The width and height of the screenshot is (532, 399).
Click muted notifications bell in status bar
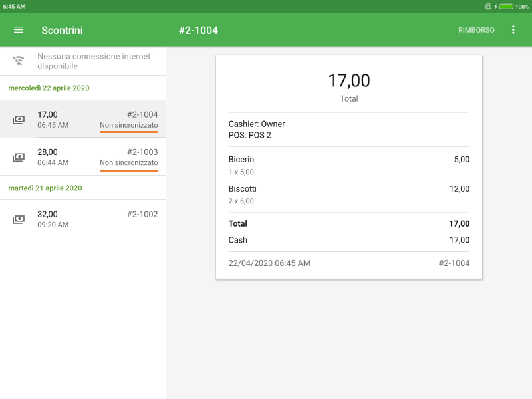coord(487,6)
